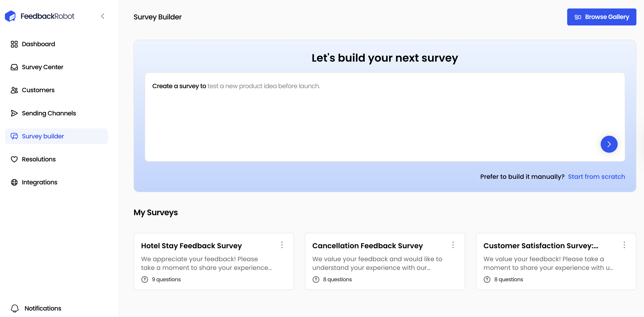Open Resolutions via the heart icon
The width and height of the screenshot is (644, 317).
(x=14, y=159)
